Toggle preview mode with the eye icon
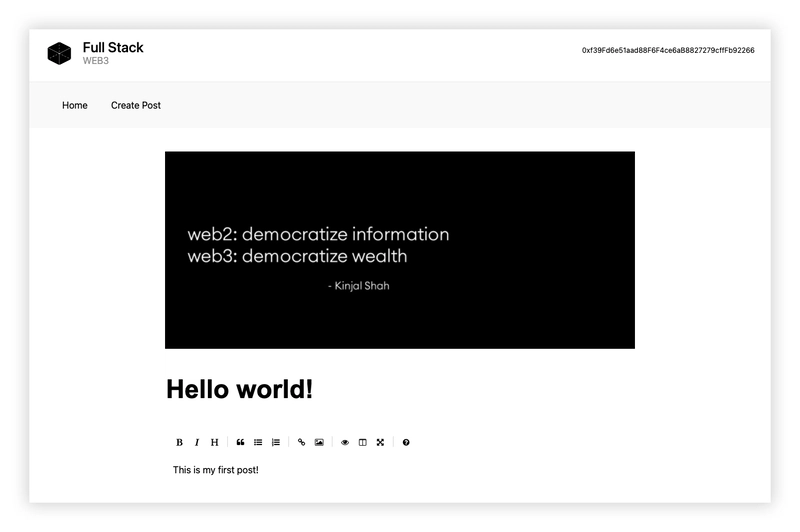This screenshot has width=800, height=532. [345, 442]
